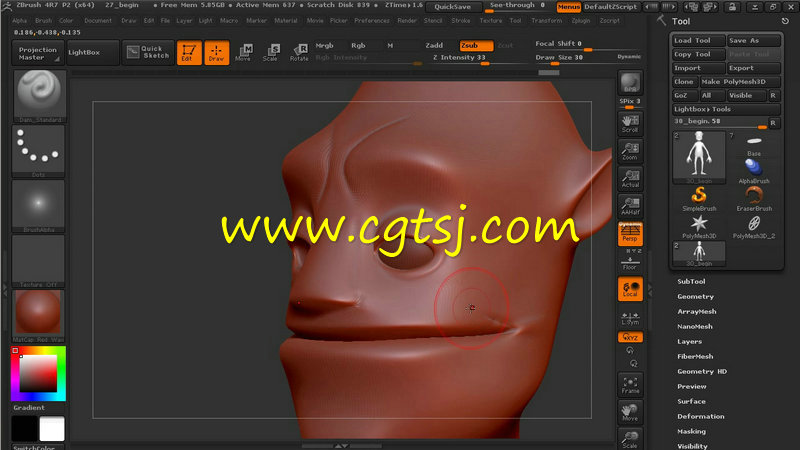Screen dimensions: 800x450
Task: Select the white secondary color swatch
Action: [52, 428]
